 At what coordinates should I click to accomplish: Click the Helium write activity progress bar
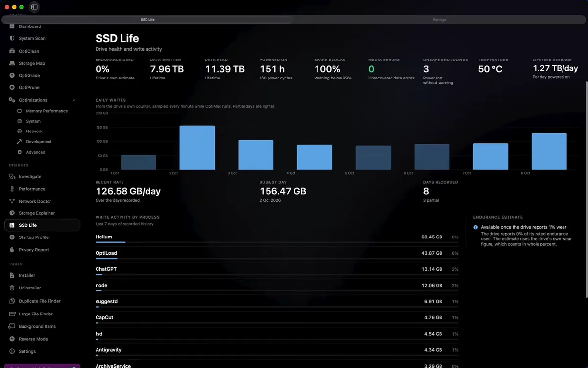[x=277, y=242]
